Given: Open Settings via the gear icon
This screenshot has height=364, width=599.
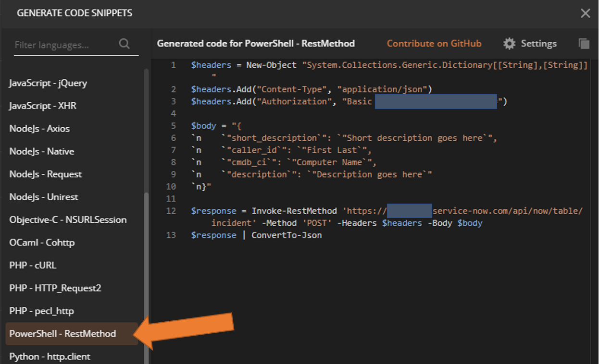Looking at the screenshot, I should pyautogui.click(x=509, y=44).
